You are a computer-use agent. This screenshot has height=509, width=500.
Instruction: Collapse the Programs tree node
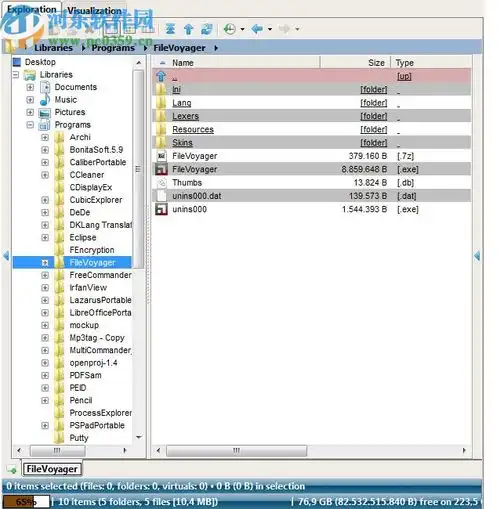[30, 125]
